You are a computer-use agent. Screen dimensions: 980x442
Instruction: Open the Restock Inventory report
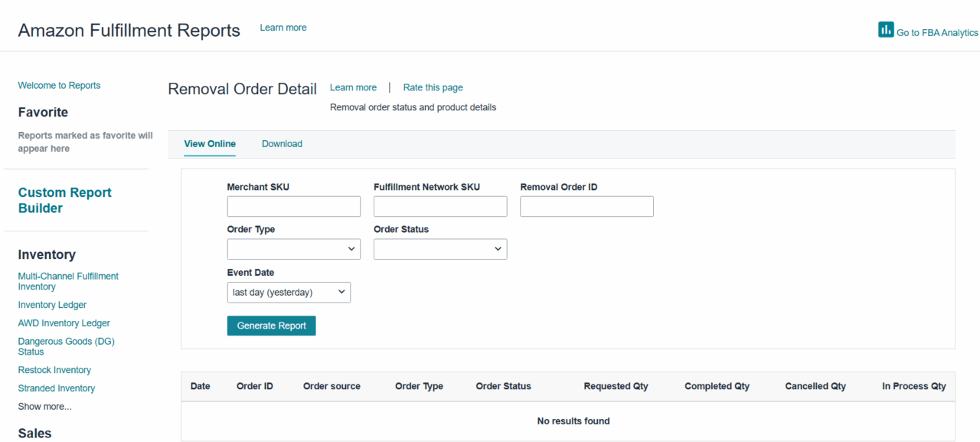click(x=54, y=370)
